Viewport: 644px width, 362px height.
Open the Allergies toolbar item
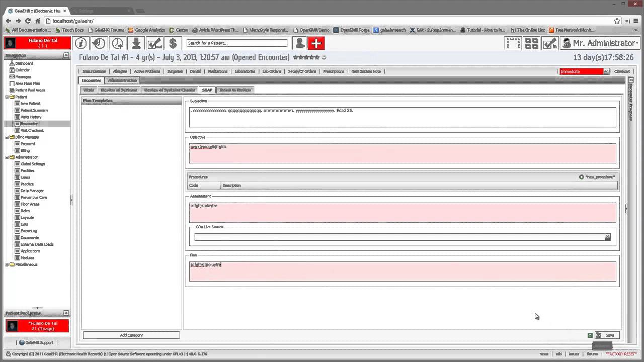[x=120, y=71]
